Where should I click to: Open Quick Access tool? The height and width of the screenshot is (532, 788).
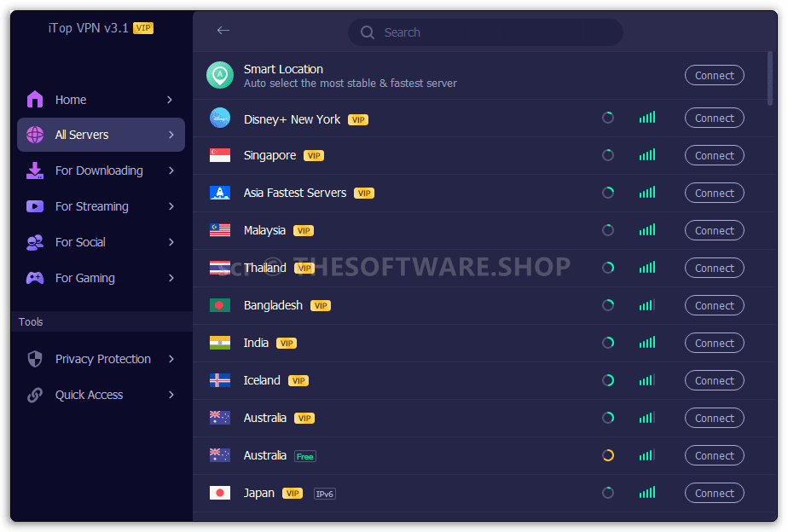click(101, 395)
